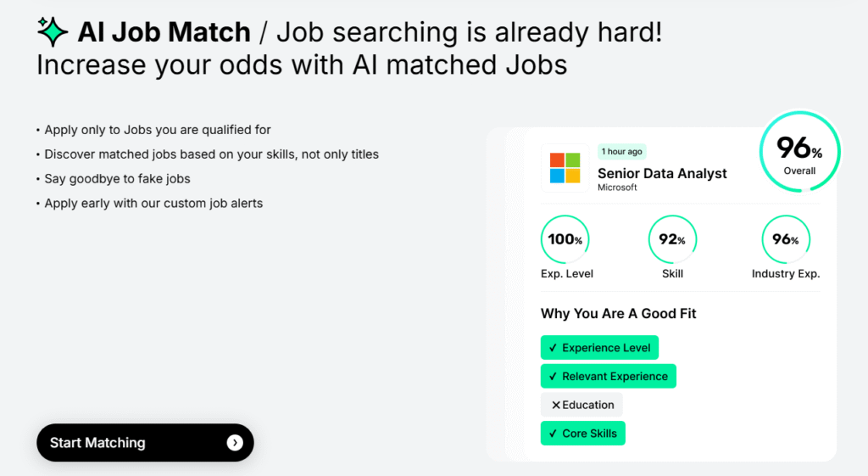Click the 92% Skill score circle

[672, 239]
